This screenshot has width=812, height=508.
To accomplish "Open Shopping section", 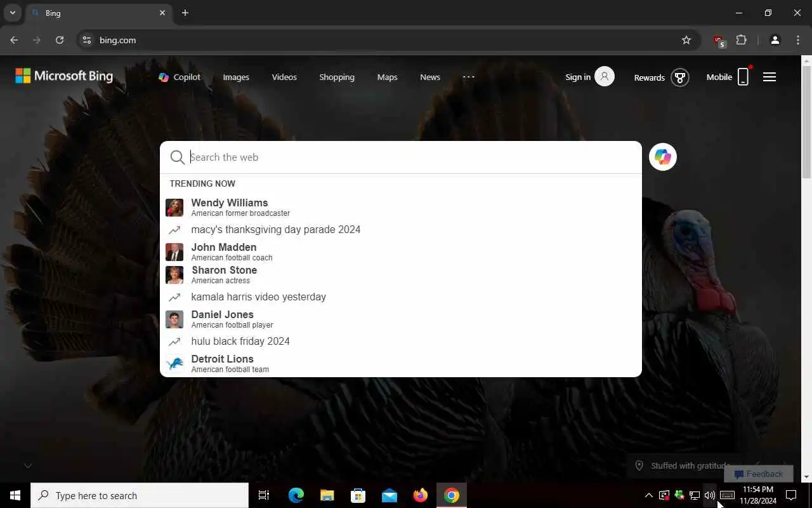I will (337, 77).
